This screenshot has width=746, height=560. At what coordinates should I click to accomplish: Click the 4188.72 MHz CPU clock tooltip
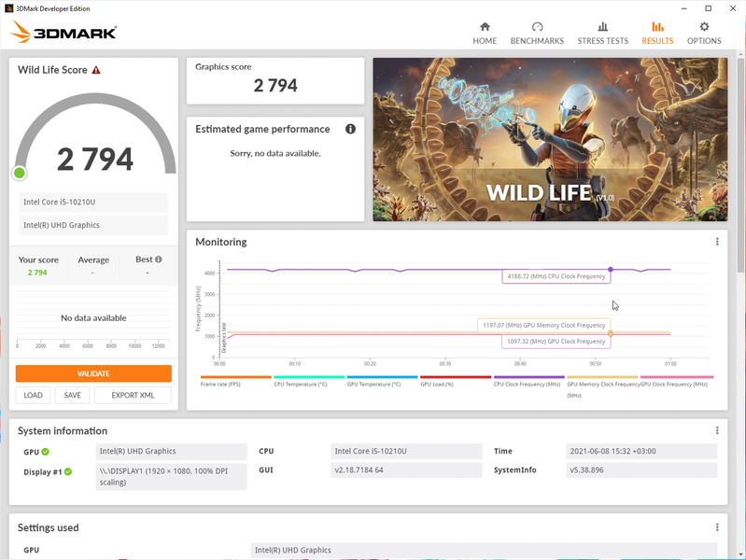point(556,276)
